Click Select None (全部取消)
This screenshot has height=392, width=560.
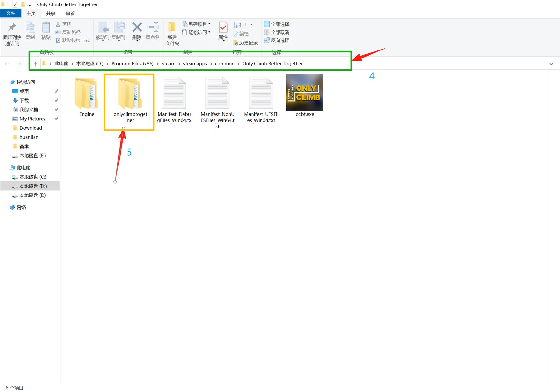(x=276, y=32)
